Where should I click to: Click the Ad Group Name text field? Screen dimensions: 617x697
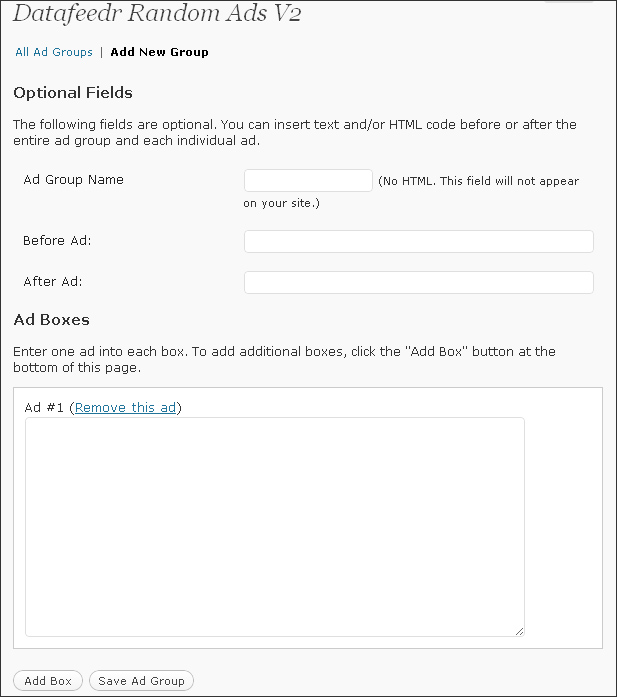[x=308, y=180]
